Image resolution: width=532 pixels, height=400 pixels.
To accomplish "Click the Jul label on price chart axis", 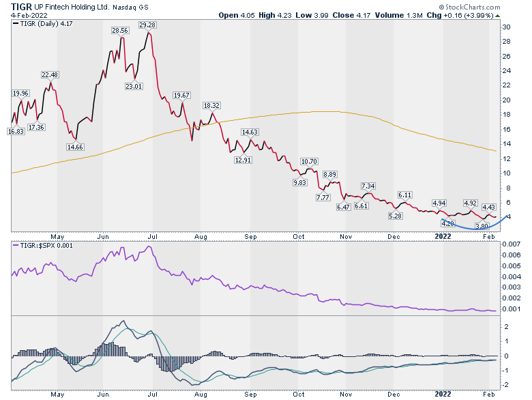I will (x=153, y=236).
